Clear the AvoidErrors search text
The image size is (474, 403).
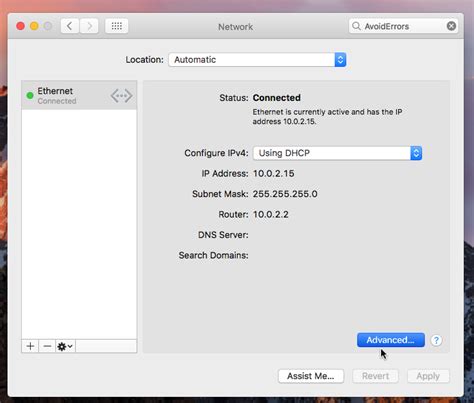[451, 26]
